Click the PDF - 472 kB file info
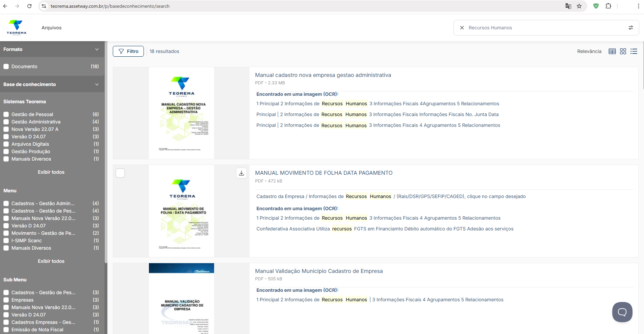The width and height of the screenshot is (644, 334). pos(268,181)
